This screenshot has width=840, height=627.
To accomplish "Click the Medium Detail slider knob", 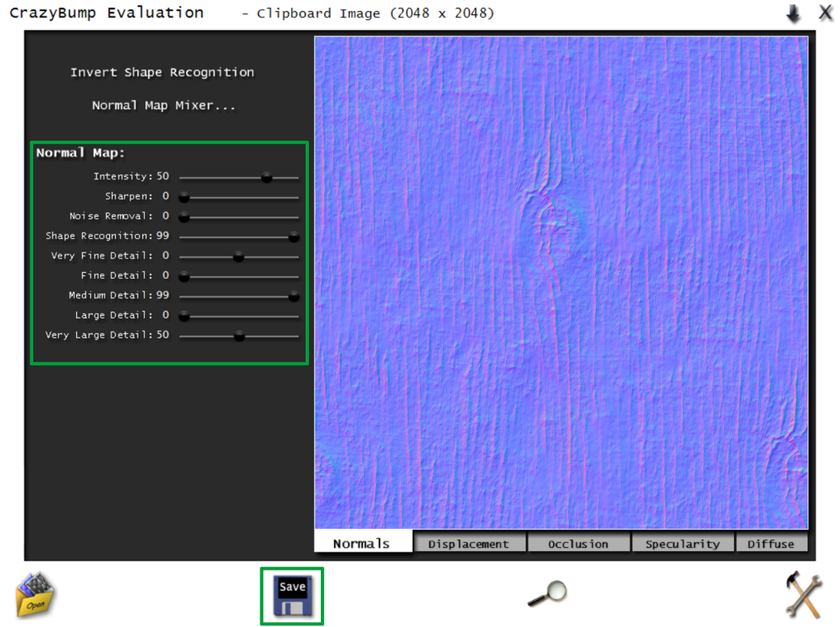I will click(x=293, y=296).
